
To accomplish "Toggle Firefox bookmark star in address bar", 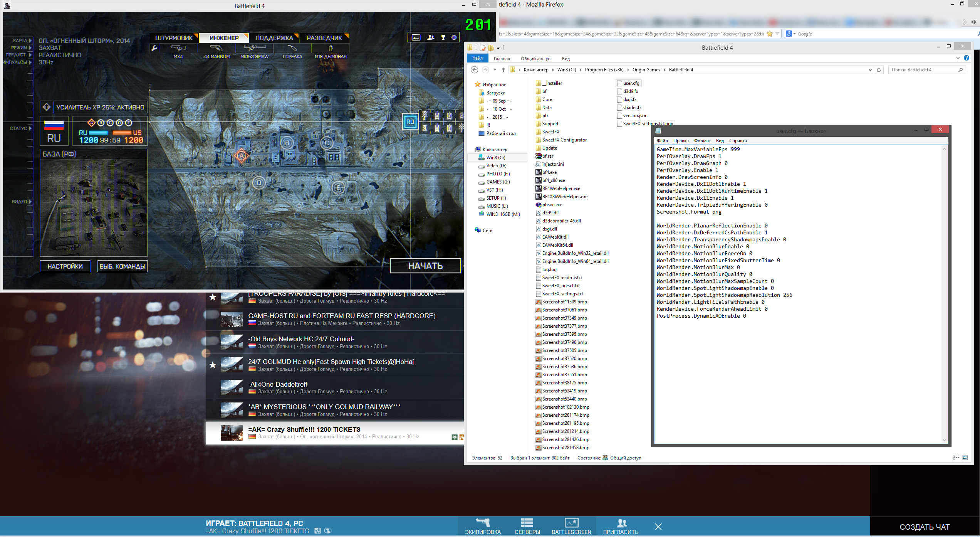I will (x=769, y=34).
